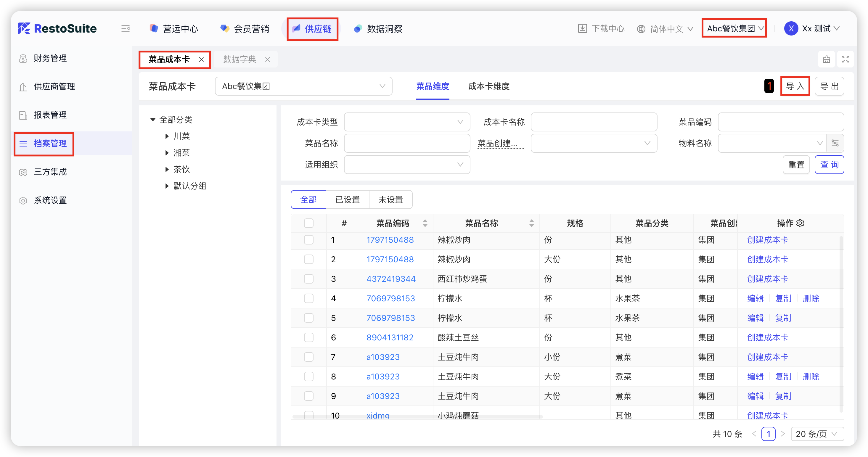Click 创建成本卡 link for 西红柿炒鸡蛋
This screenshot has width=868, height=457.
click(768, 279)
